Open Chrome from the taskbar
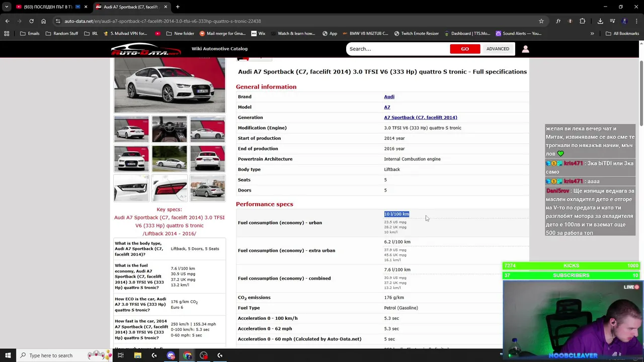The width and height of the screenshot is (644, 362). [x=187, y=355]
